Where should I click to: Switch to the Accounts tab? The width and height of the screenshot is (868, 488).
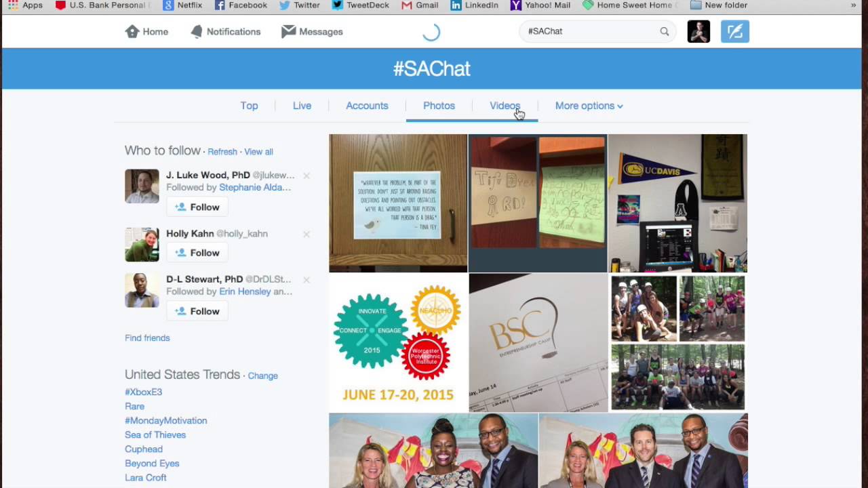point(367,106)
